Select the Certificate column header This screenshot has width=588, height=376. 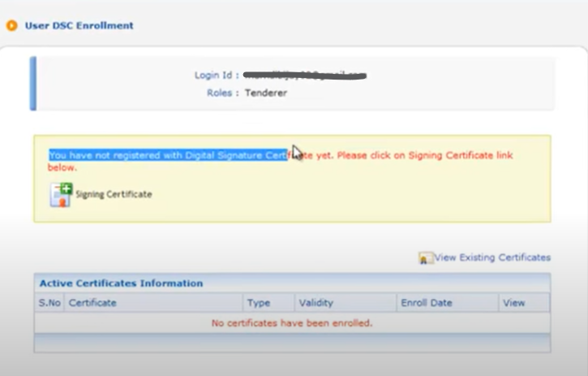click(92, 303)
